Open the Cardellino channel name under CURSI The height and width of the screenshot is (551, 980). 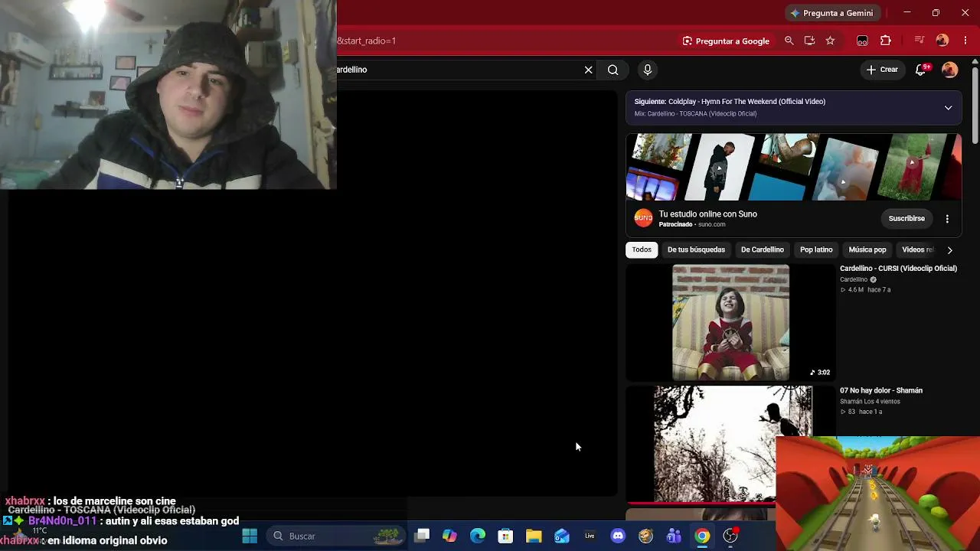(854, 279)
